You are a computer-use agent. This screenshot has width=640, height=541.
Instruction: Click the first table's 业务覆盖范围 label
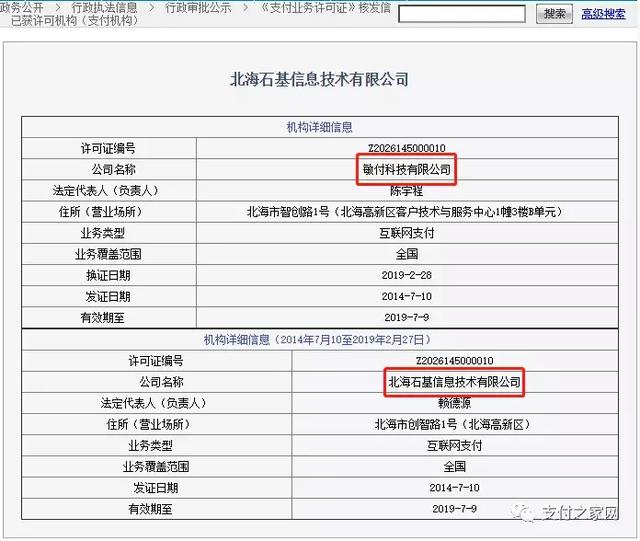click(108, 254)
